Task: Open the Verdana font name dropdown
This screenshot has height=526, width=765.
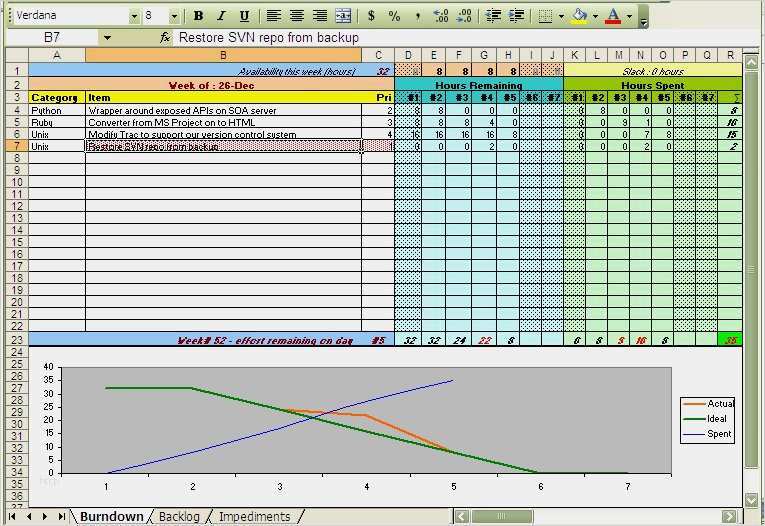Action: pyautogui.click(x=133, y=16)
